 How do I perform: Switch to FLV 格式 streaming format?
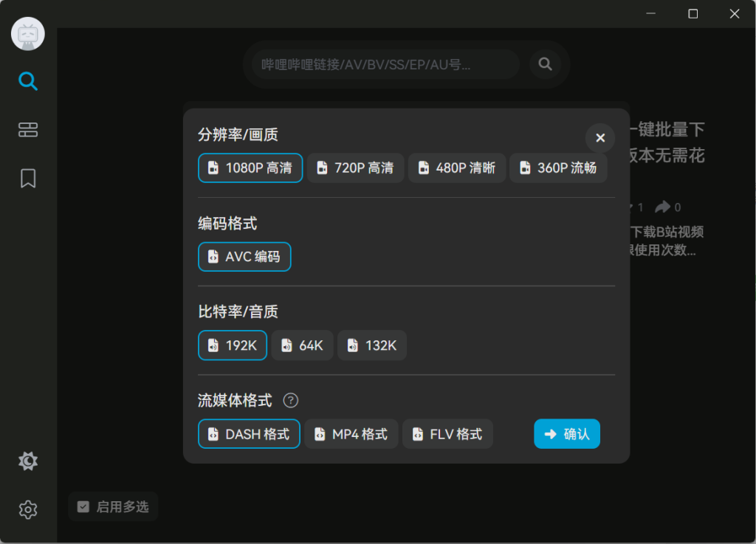pyautogui.click(x=447, y=434)
